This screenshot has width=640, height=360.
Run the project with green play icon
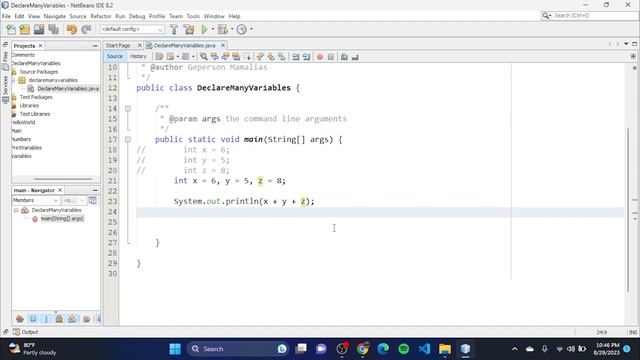204,29
